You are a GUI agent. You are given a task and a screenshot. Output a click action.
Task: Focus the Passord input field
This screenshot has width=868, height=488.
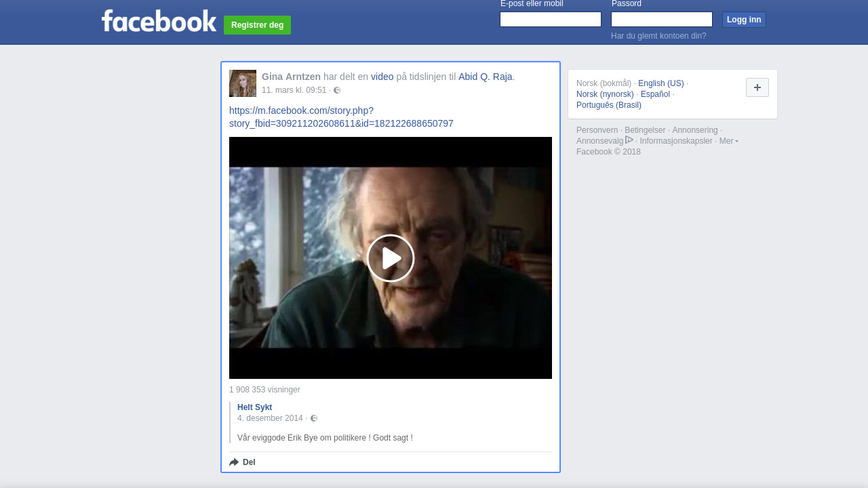pos(662,19)
